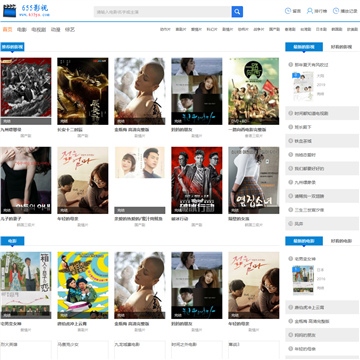Open the yellow spiral airplane movie poster
The image size is (360, 360).
click(x=83, y=285)
